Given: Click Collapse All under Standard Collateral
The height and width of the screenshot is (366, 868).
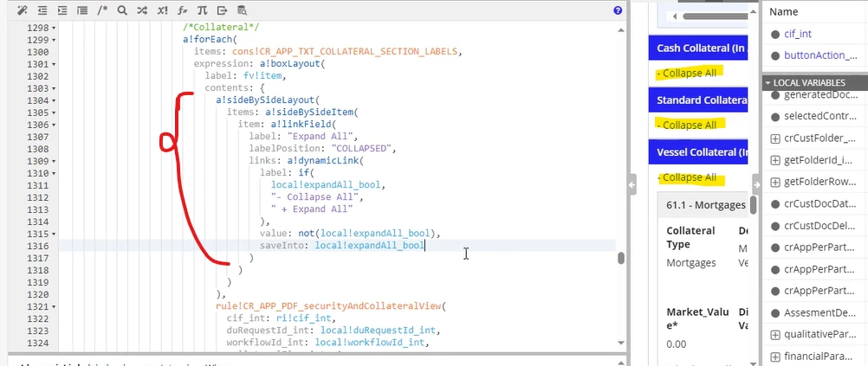Looking at the screenshot, I should tap(686, 125).
